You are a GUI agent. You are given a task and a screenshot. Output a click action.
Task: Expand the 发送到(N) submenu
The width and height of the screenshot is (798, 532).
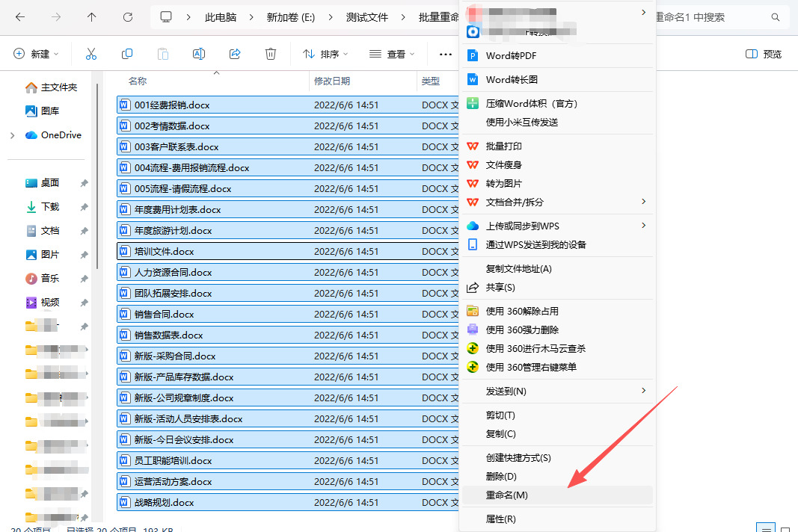click(x=644, y=391)
